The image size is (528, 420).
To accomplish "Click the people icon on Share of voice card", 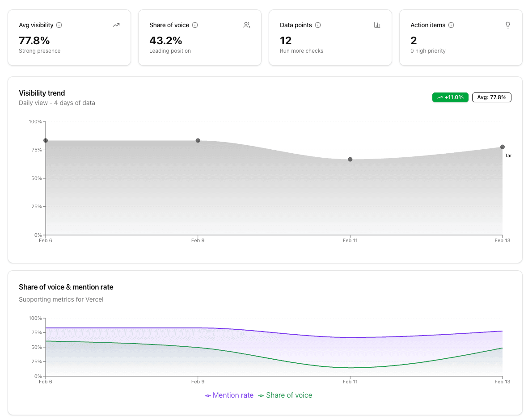I will tap(246, 25).
